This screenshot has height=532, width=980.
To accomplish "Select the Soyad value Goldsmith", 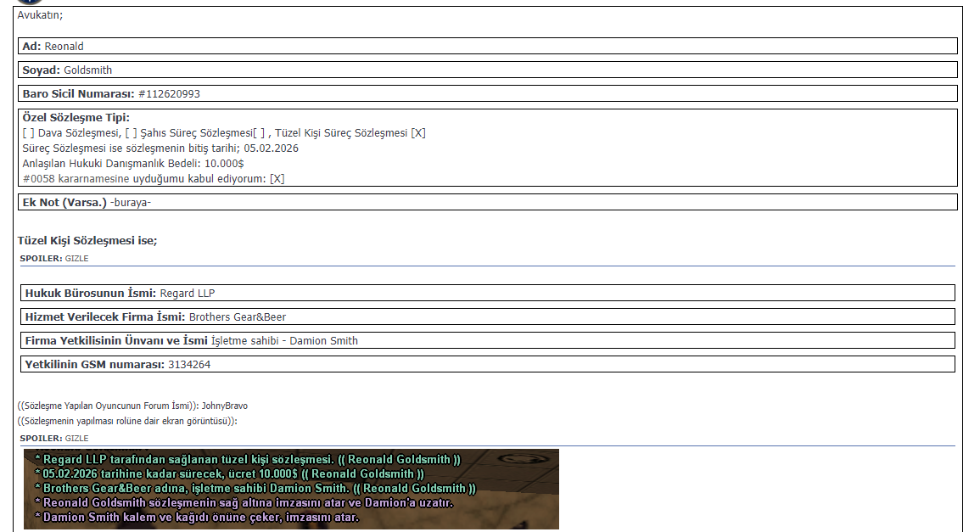I will click(87, 70).
